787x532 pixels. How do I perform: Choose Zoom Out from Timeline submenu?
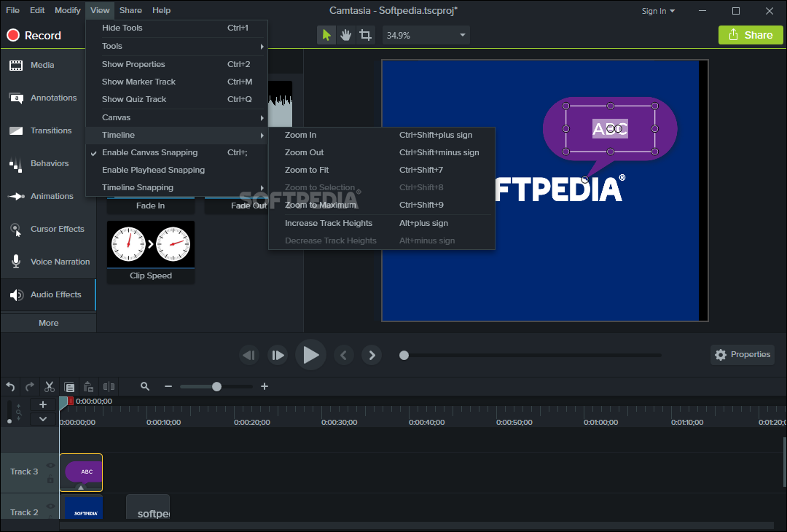pyautogui.click(x=382, y=152)
